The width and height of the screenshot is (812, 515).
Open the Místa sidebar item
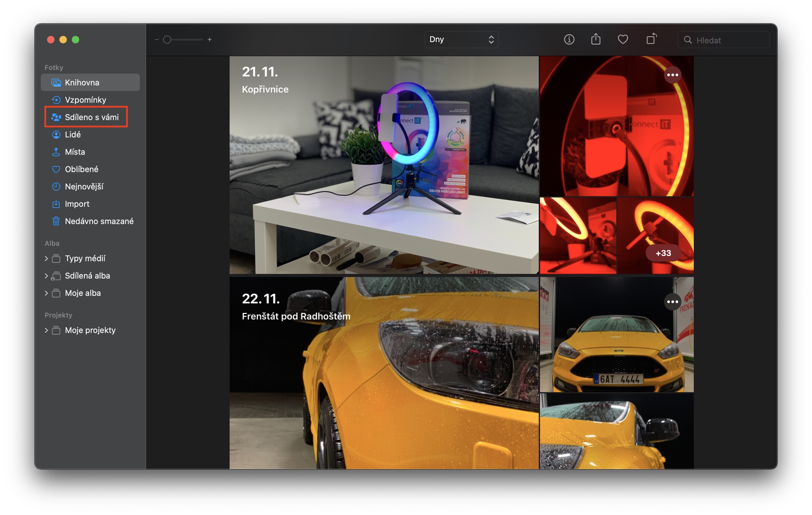click(75, 152)
